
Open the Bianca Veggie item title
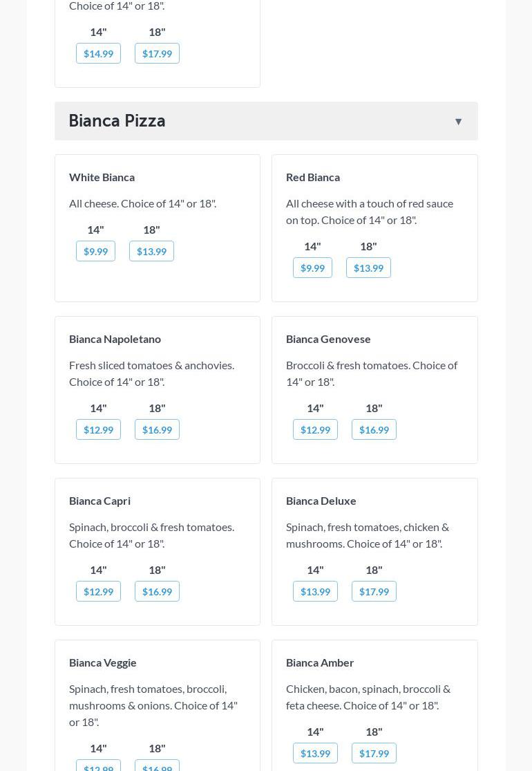tap(103, 662)
